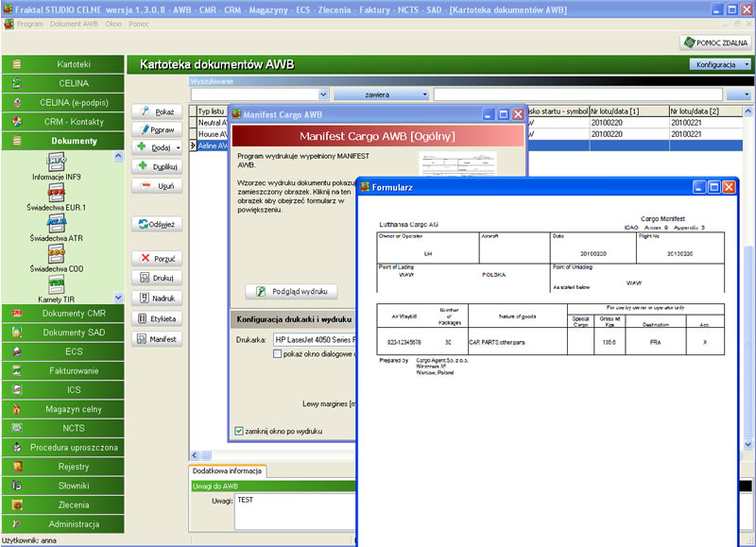This screenshot has height=547, width=756.
Task: Select the House AWB row in the table
Action: (212, 134)
